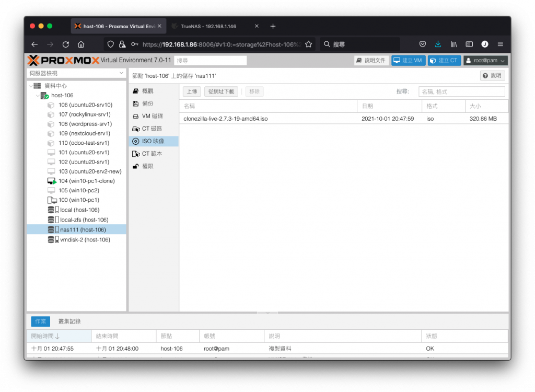Image resolution: width=535 pixels, height=392 pixels.
Task: Close the host-106 Proxmox browser tab
Action: tap(159, 26)
